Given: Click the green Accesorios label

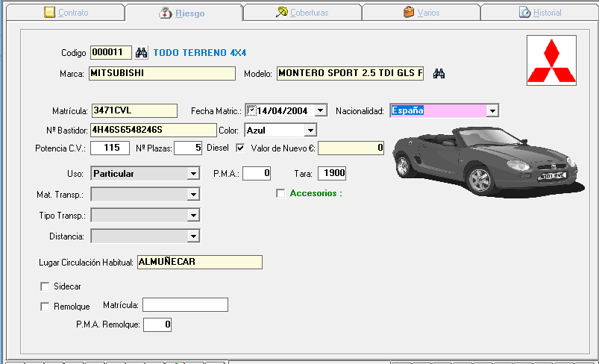Looking at the screenshot, I should [316, 193].
